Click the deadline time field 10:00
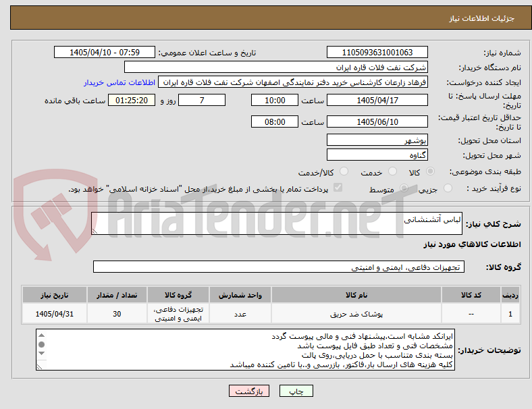 point(275,100)
